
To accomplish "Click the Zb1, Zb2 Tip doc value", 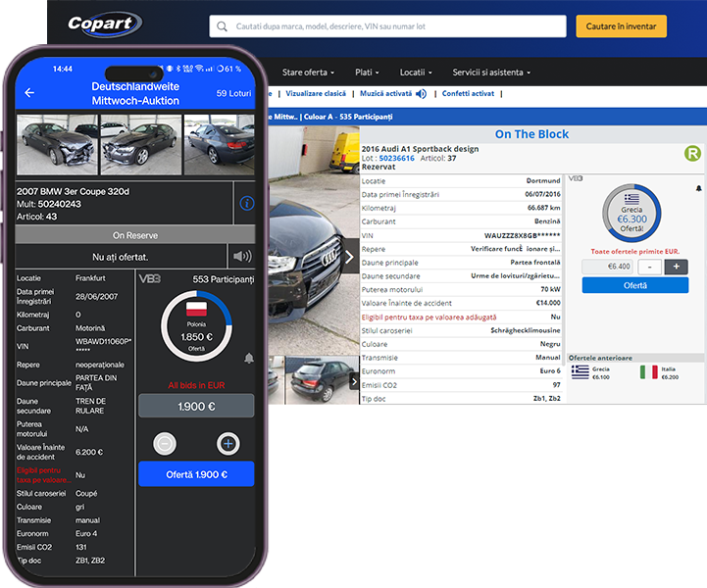I will pyautogui.click(x=546, y=398).
